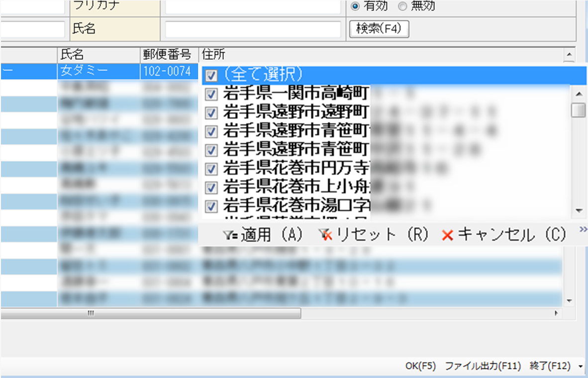Click ファイル出力(F11) button
Screen dimensions: 588x378
coord(482,365)
